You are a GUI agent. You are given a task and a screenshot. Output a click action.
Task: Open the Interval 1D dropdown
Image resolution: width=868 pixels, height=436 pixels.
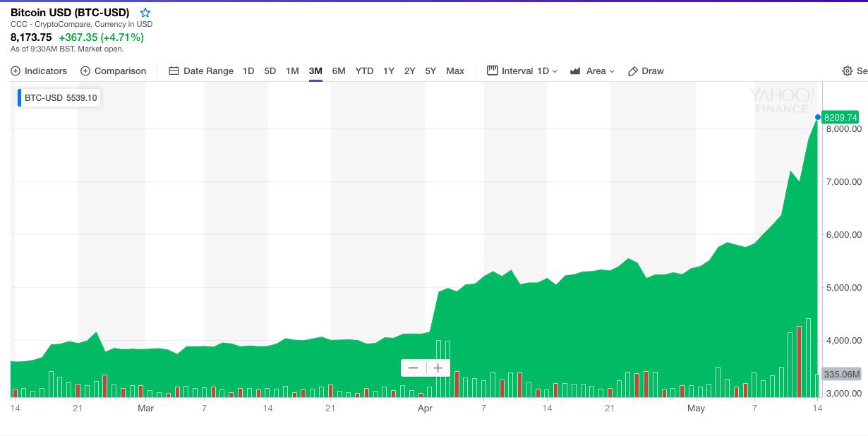pyautogui.click(x=522, y=71)
